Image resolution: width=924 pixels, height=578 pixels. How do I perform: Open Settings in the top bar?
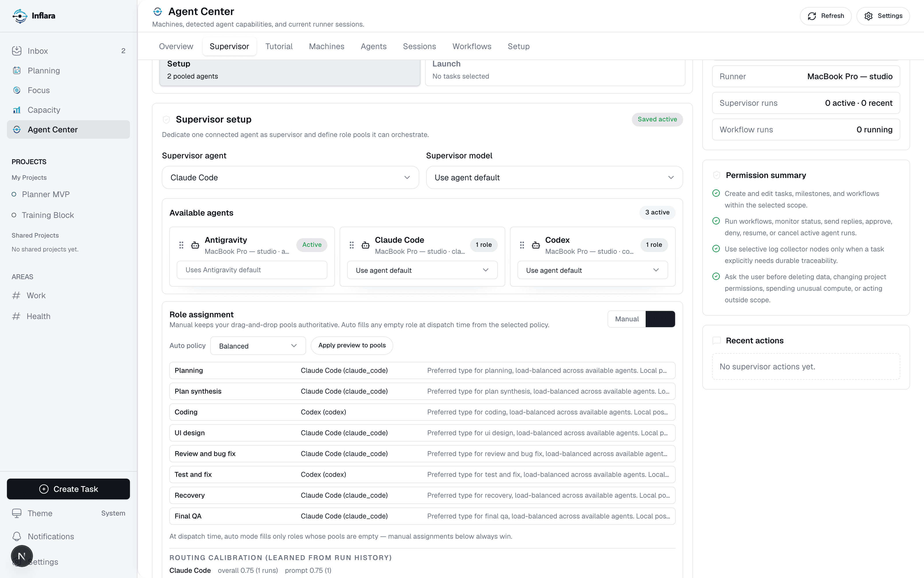click(x=883, y=16)
